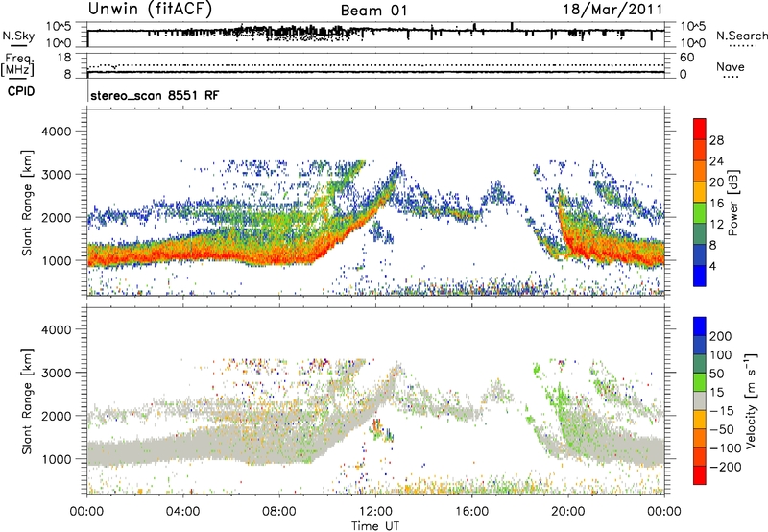This screenshot has height=532, width=768.
Task: Click the 'Nave' legend label
Action: (x=731, y=66)
